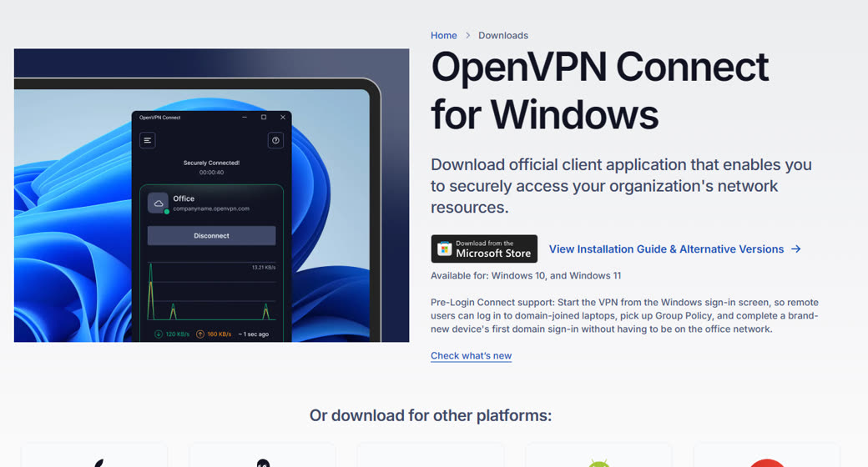Click the Windows app screenshot image

coord(211,195)
